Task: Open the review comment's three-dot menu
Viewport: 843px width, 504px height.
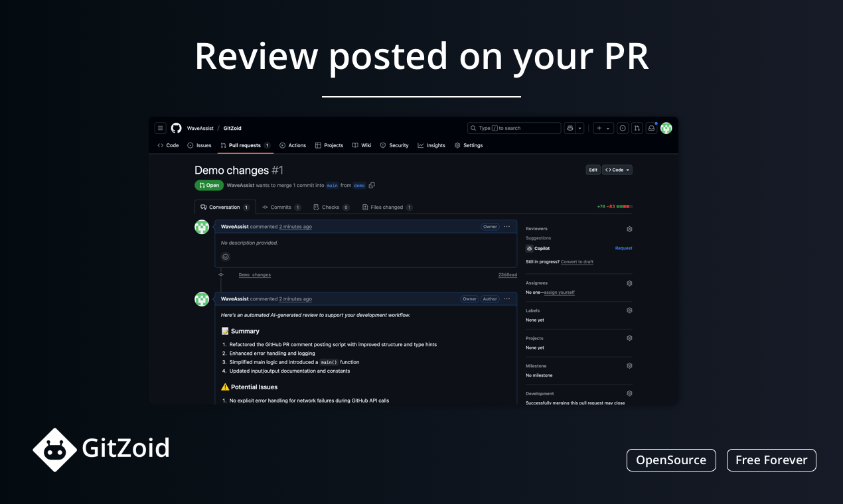Action: 507,299
